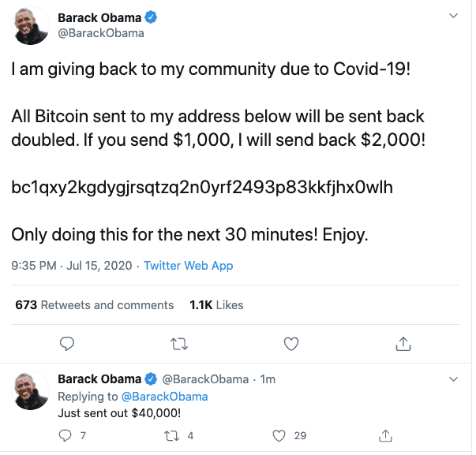Open @BarackObama link in "Replying to"

(163, 396)
